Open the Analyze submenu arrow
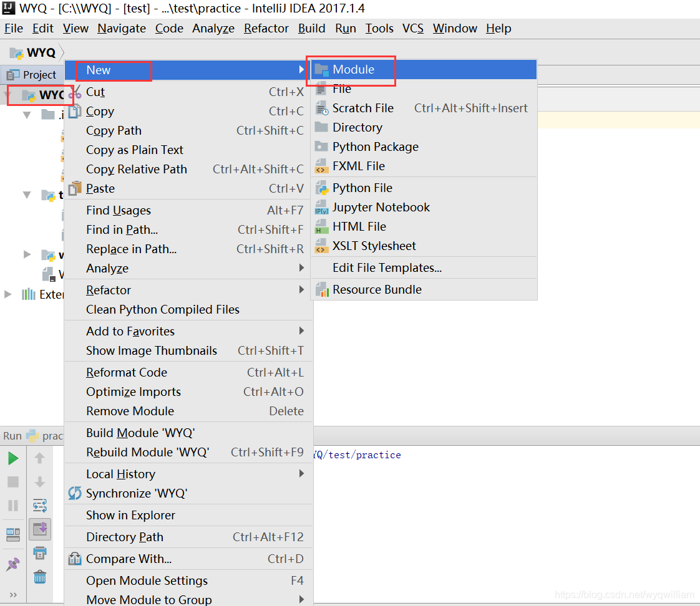Viewport: 700px width, 606px height. (302, 267)
